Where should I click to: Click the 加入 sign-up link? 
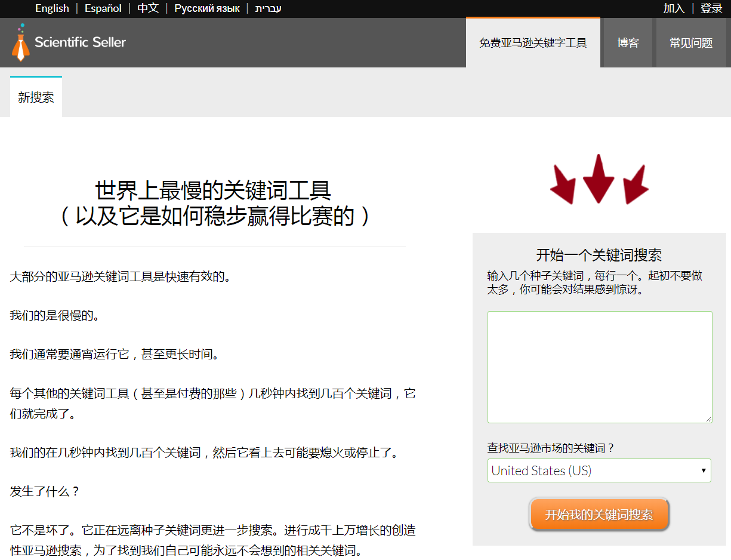point(674,8)
